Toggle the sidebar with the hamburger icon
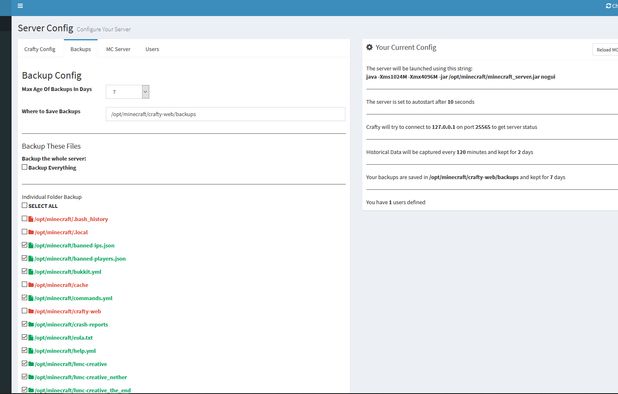 tap(20, 6)
